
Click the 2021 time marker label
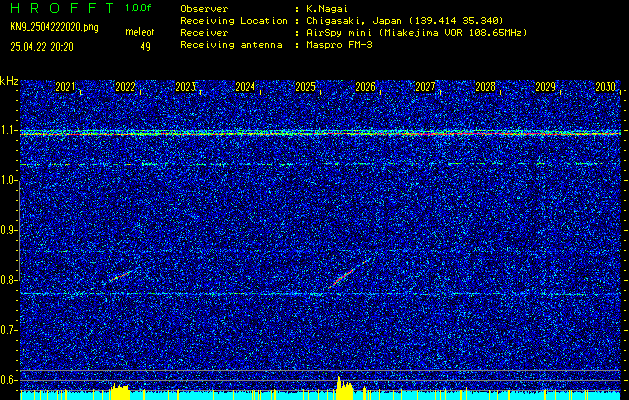[65, 87]
